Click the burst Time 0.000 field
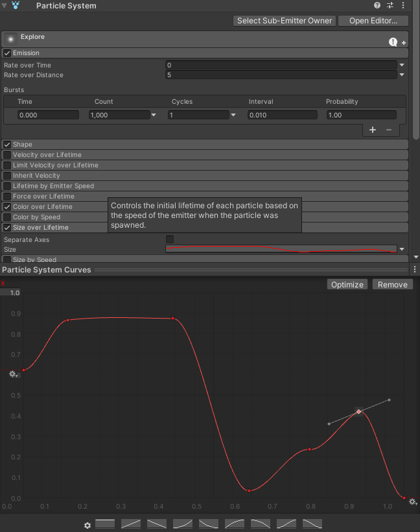The image size is (420, 532). click(x=48, y=115)
